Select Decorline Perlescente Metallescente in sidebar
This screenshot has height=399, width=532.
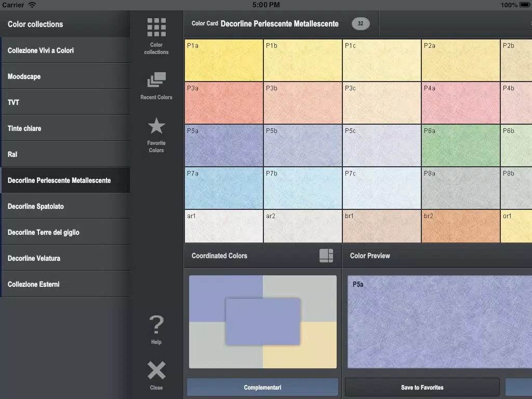pos(65,180)
